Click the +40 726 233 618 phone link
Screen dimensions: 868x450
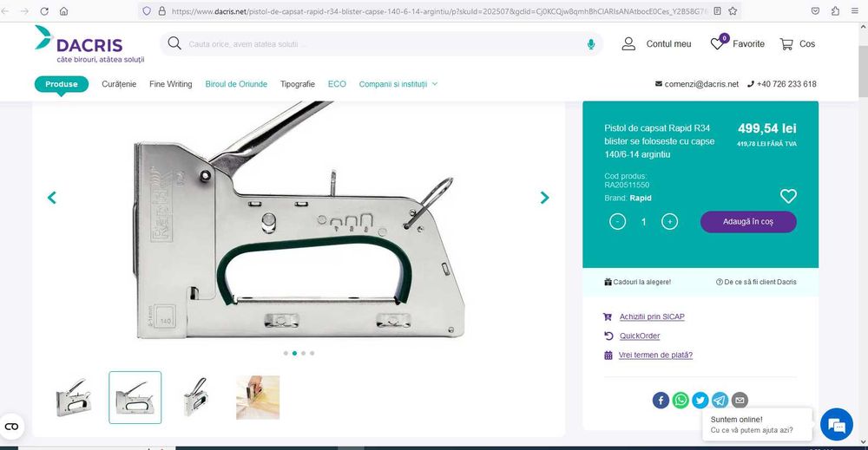pos(782,84)
